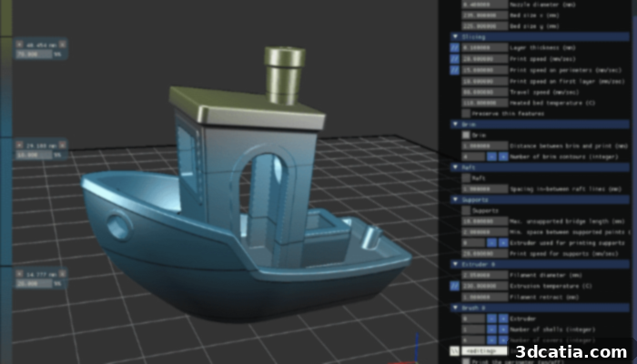Image resolution: width=637 pixels, height=364 pixels.
Task: Toggle the Raft checkbox
Action: click(x=466, y=178)
